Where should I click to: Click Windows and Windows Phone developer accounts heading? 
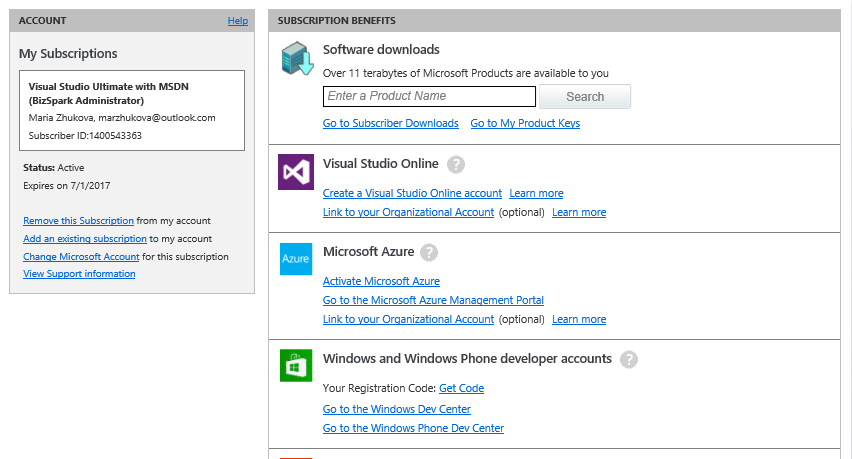467,359
